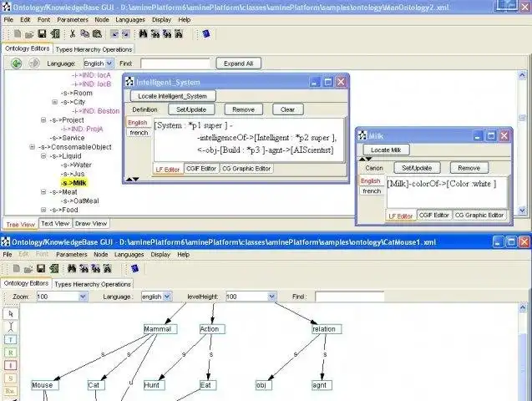Select the green R relation tool
This screenshot has height=401, width=532.
click(x=11, y=353)
